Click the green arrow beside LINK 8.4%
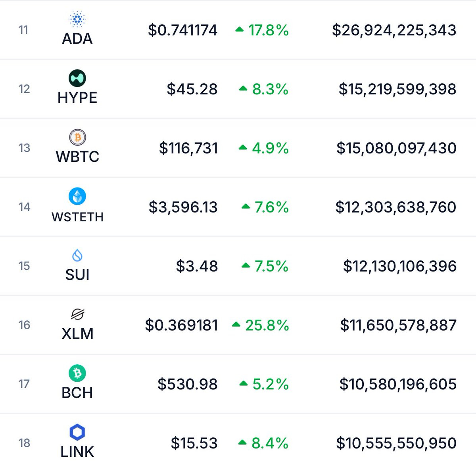 242,442
